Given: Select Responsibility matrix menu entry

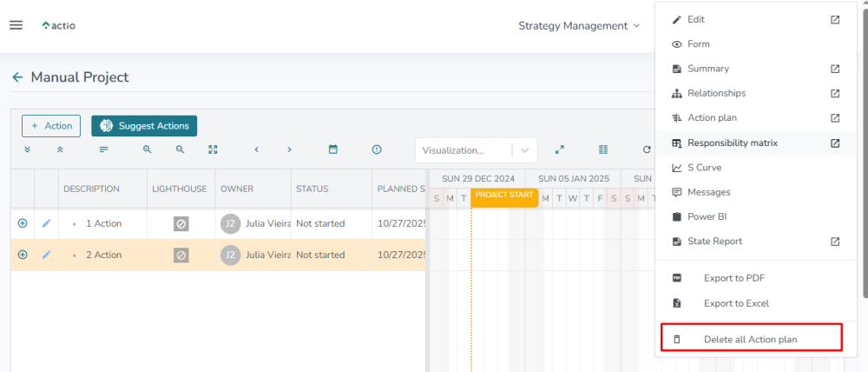Looking at the screenshot, I should [x=756, y=143].
